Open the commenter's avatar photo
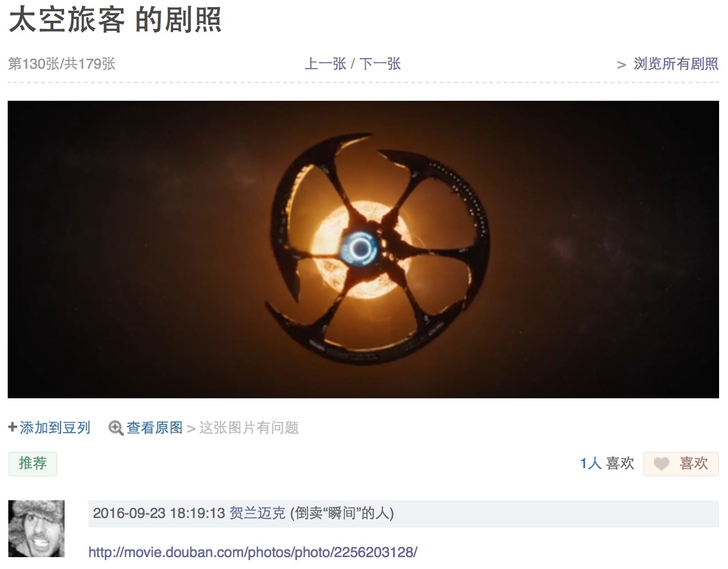 coord(36,529)
